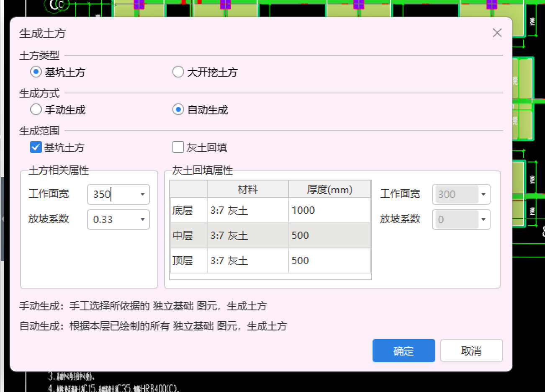Select the 基坑土方 radio button
545x392 pixels.
pyautogui.click(x=36, y=72)
